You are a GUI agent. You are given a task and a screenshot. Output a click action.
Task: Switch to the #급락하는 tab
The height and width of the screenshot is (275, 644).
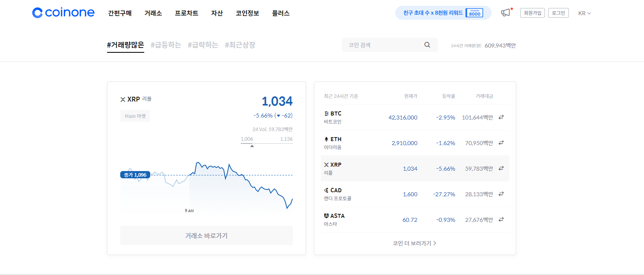(x=203, y=45)
